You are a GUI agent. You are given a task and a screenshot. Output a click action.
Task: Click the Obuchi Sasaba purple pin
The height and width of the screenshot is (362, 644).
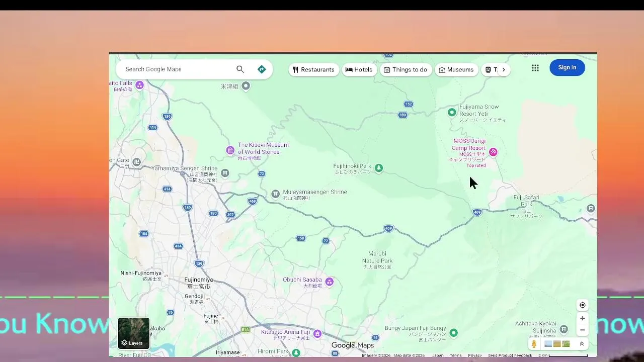[329, 282]
